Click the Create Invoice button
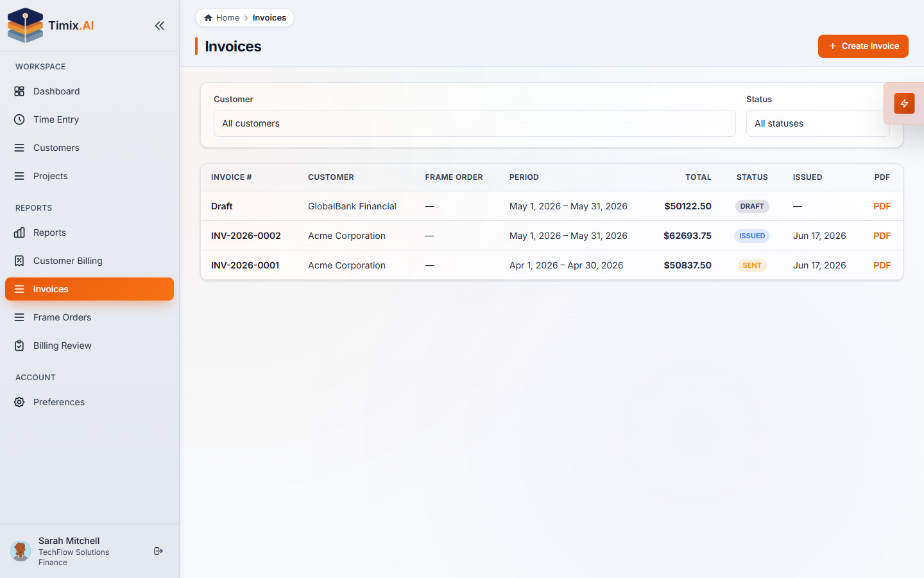 863,46
